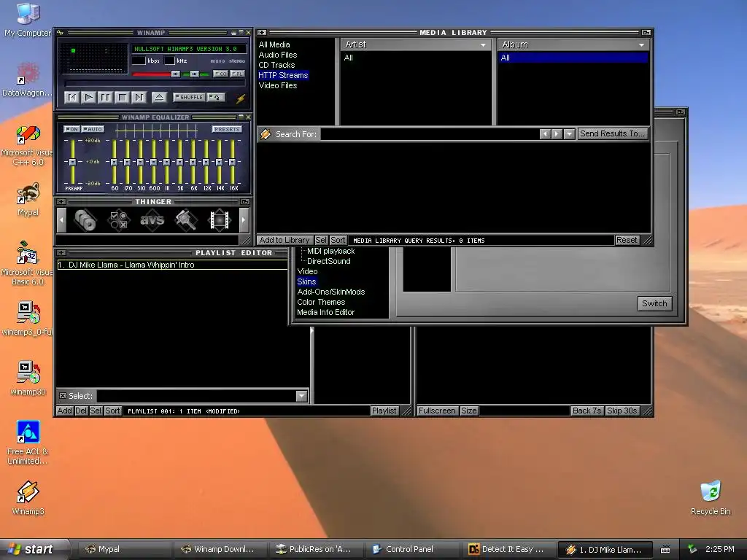Toggle the PL playlist window button
The width and height of the screenshot is (747, 560).
coord(237,74)
